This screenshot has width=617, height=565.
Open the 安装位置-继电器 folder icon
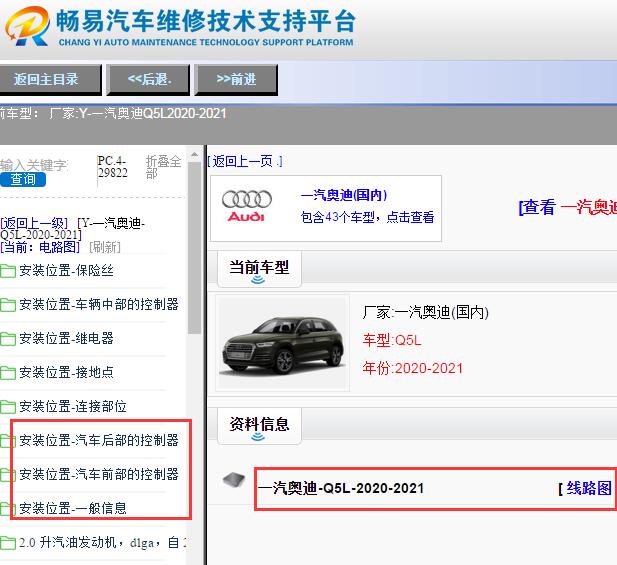tap(7, 338)
